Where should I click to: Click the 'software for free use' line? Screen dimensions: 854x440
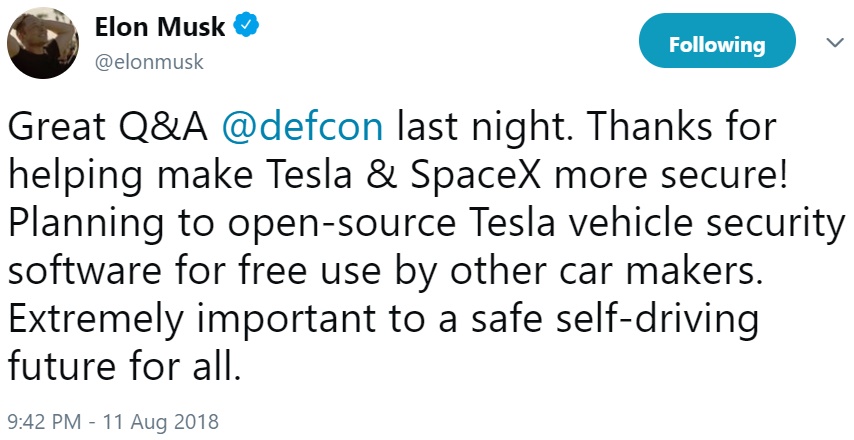coord(385,269)
